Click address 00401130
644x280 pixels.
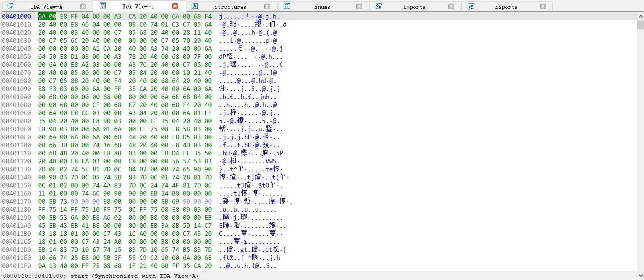click(x=16, y=169)
